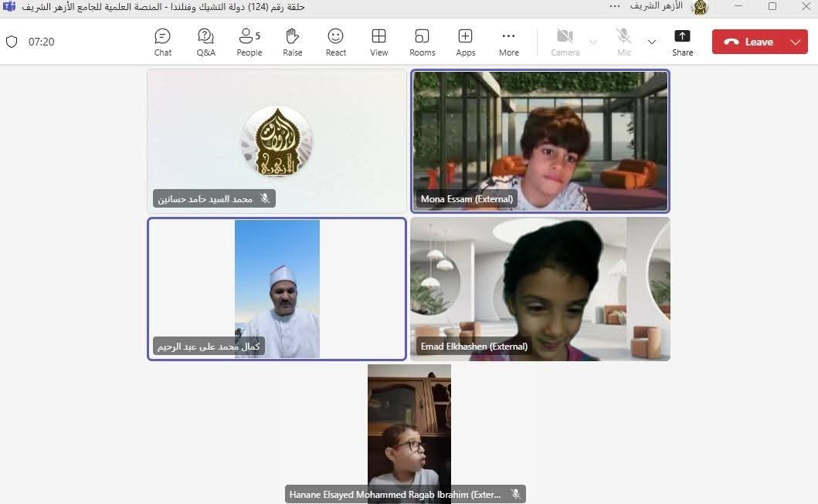Toggle the Camera on

565,42
